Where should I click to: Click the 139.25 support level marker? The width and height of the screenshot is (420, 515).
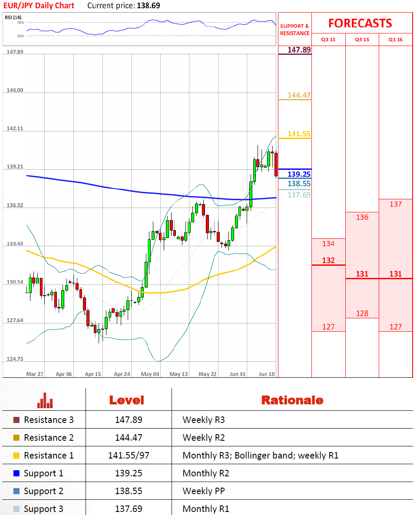click(x=299, y=174)
